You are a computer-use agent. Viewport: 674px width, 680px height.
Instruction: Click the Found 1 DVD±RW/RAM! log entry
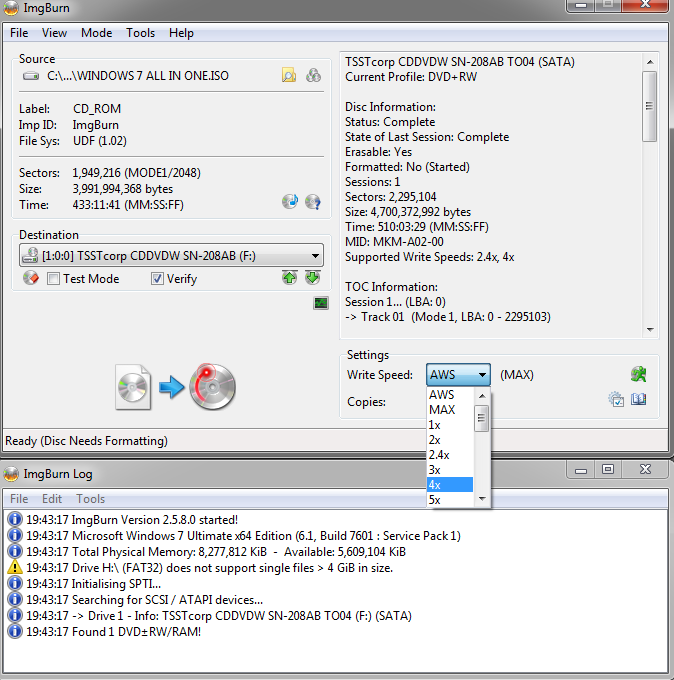pyautogui.click(x=113, y=631)
